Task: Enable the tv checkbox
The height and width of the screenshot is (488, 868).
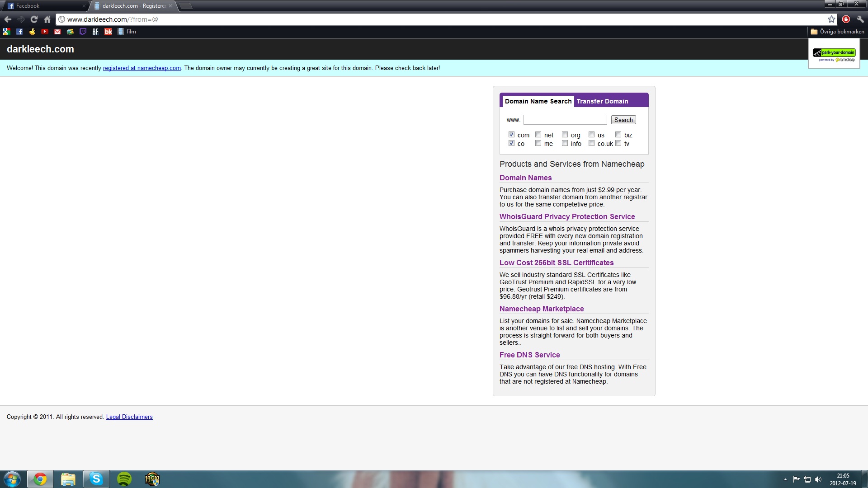Action: point(618,143)
